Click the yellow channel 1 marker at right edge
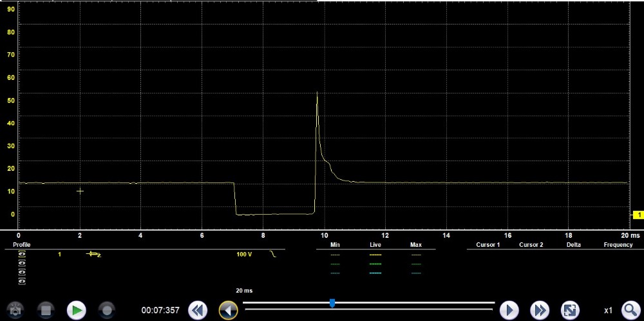Screen dimensions: 644x321 pyautogui.click(x=638, y=215)
